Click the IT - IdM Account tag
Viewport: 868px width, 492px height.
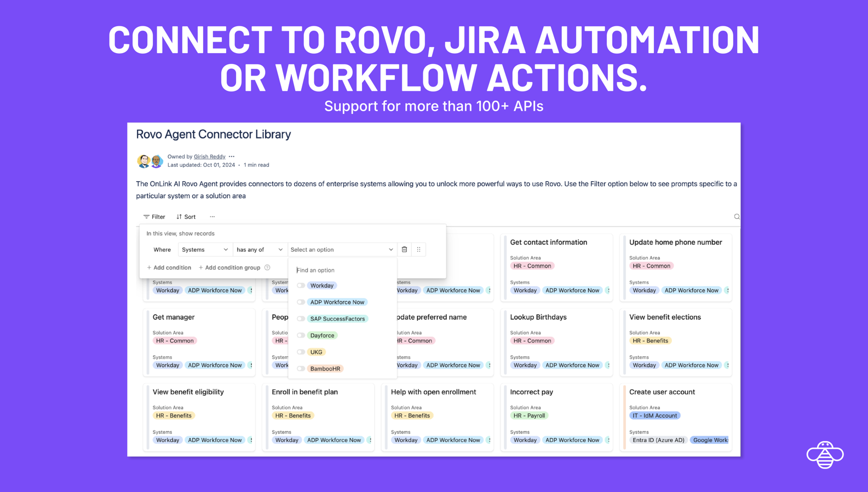pos(654,416)
